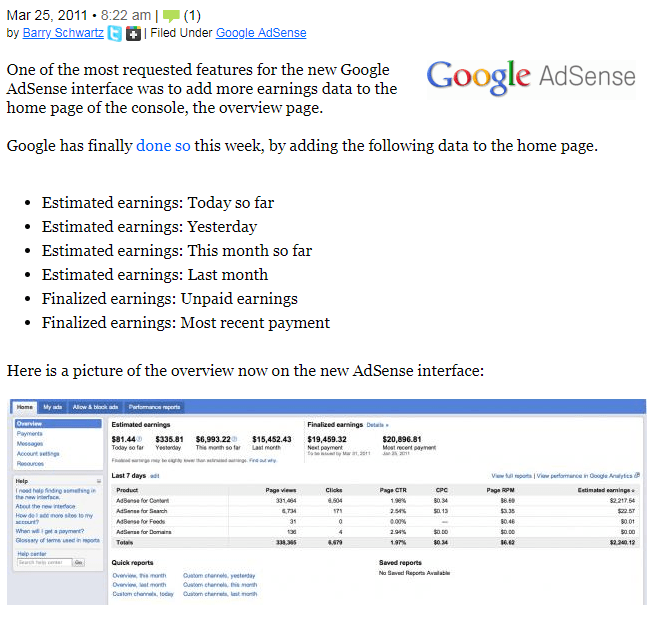Click the help icon beside $81.44
Screen dimensions: 654x617
[140, 439]
